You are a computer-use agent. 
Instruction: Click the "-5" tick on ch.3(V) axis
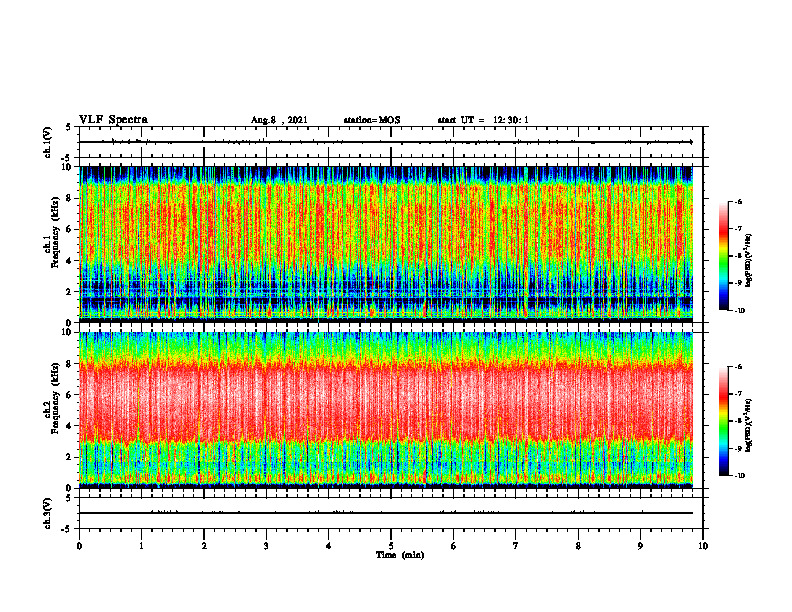[x=66, y=529]
